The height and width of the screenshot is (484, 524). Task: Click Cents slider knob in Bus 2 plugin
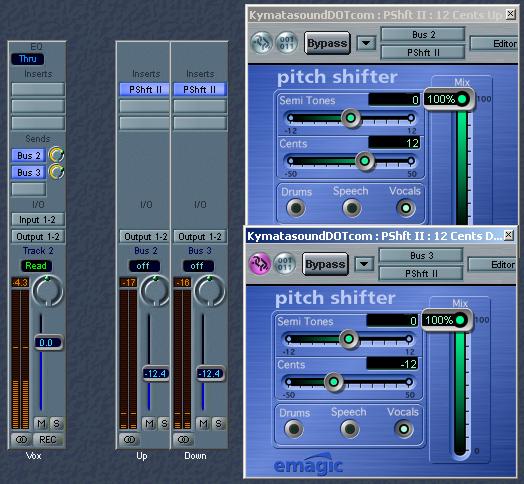[365, 161]
